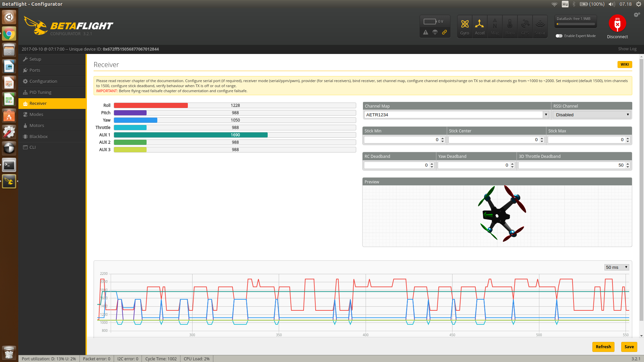Click the failsafe parachute status icon

tap(435, 32)
